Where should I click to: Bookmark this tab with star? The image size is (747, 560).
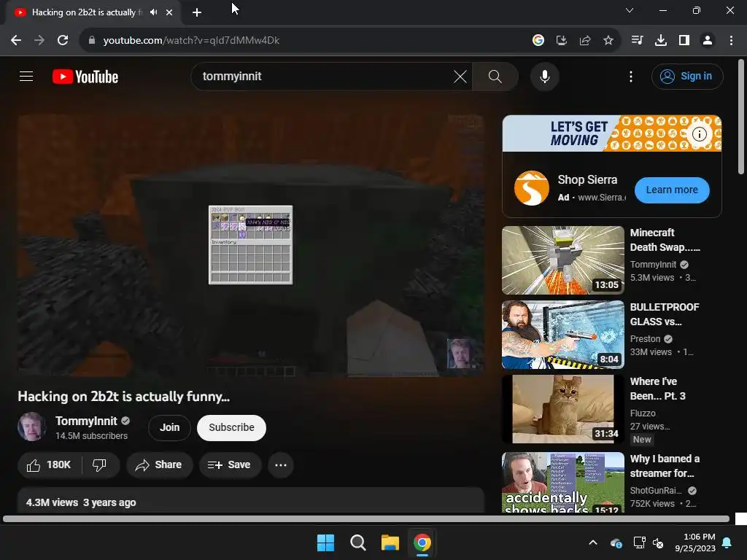[x=608, y=41]
